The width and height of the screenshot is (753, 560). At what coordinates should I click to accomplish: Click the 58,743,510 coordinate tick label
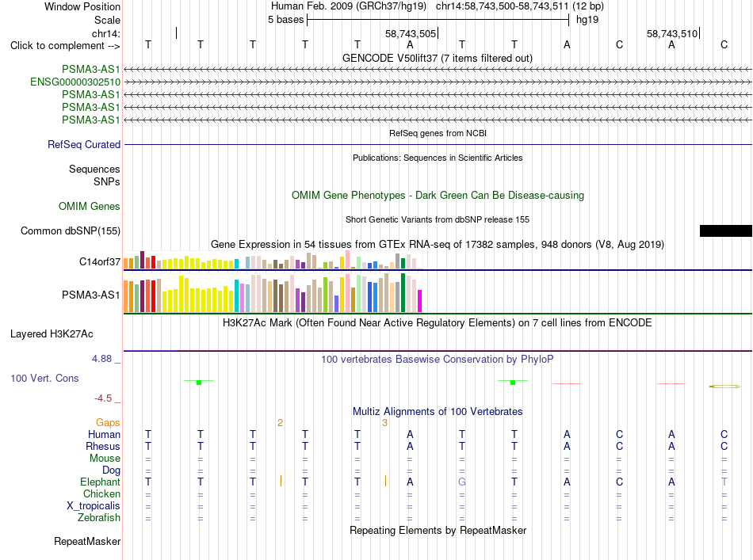(x=672, y=33)
